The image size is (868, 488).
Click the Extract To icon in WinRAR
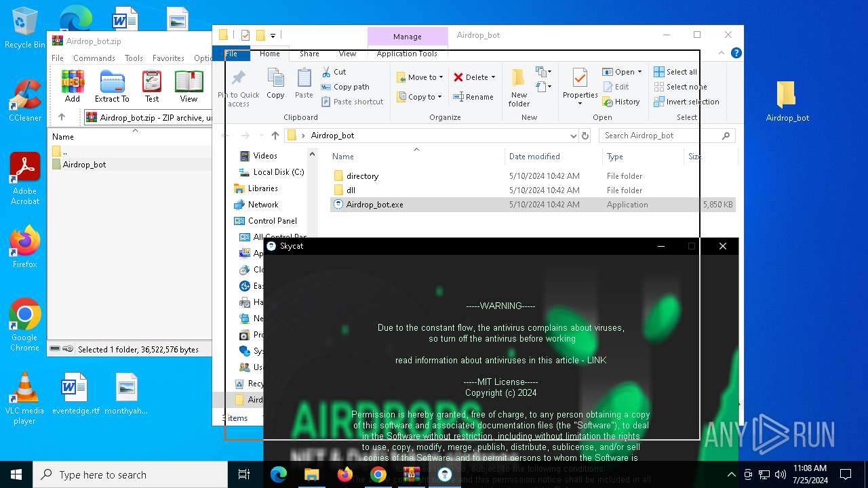(x=112, y=86)
